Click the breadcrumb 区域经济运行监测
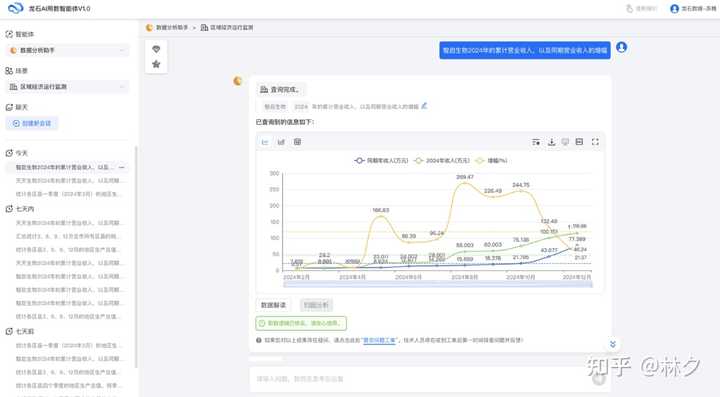This screenshot has height=397, width=720. [227, 28]
